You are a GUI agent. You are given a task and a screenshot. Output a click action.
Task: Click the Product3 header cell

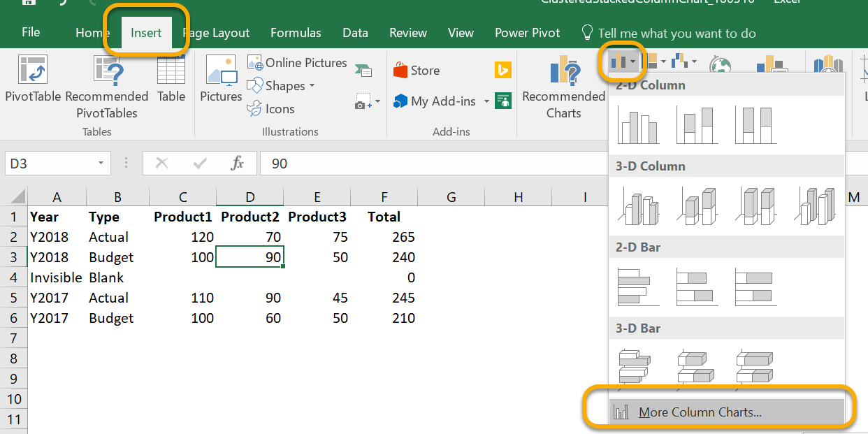click(317, 217)
